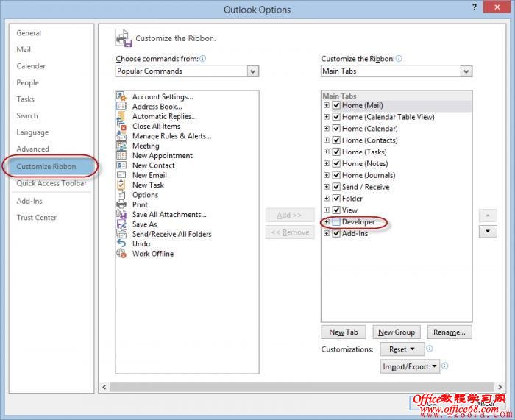Screen dimensions: 515x420
Task: Expand the Home (Notes) tree node
Action: tap(327, 163)
